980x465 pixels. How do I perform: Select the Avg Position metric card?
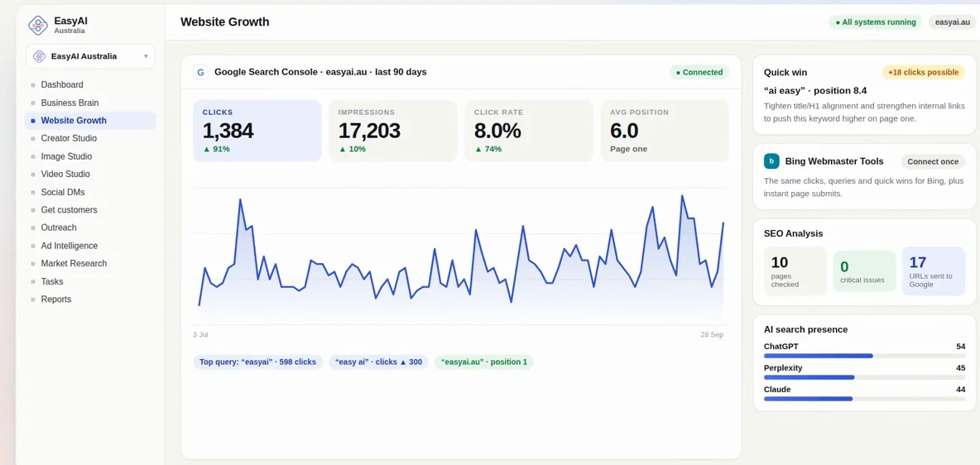[x=665, y=131]
